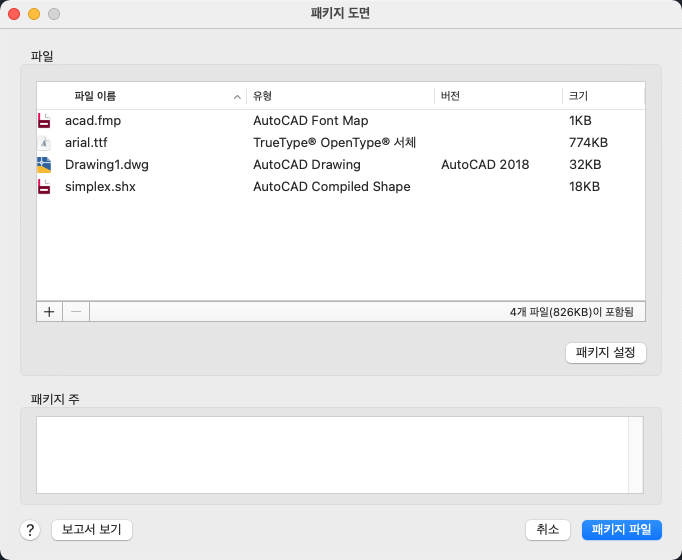Click the simplex.shx shape file icon
The height and width of the screenshot is (560, 682).
click(44, 187)
